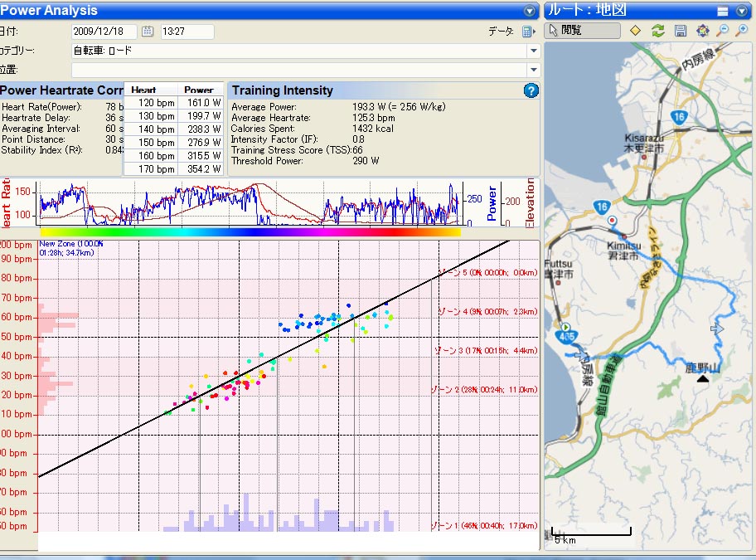Viewport: 756px width, 560px height.
Task: Zoom in on the route map
Action: 742,31
